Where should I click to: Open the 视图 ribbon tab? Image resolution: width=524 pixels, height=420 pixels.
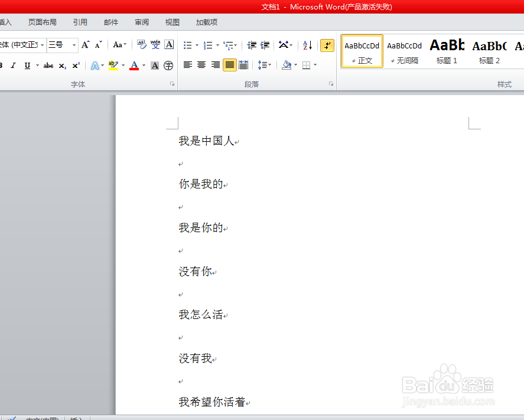172,22
